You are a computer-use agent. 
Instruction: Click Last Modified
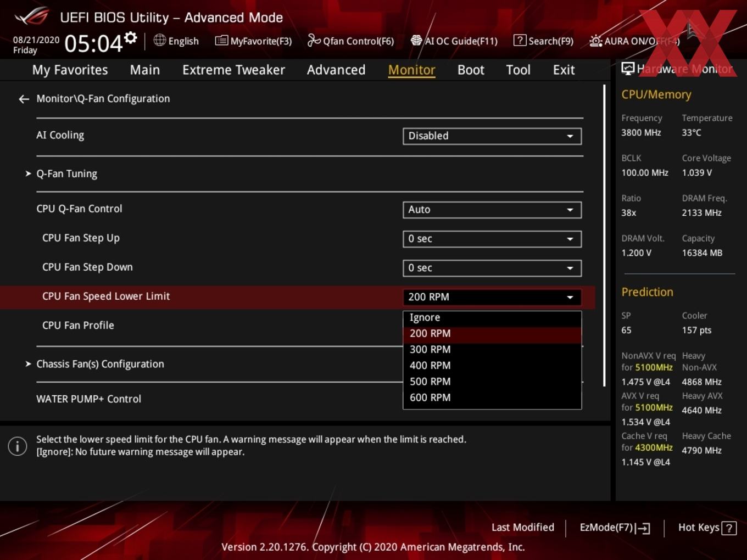coord(523,528)
